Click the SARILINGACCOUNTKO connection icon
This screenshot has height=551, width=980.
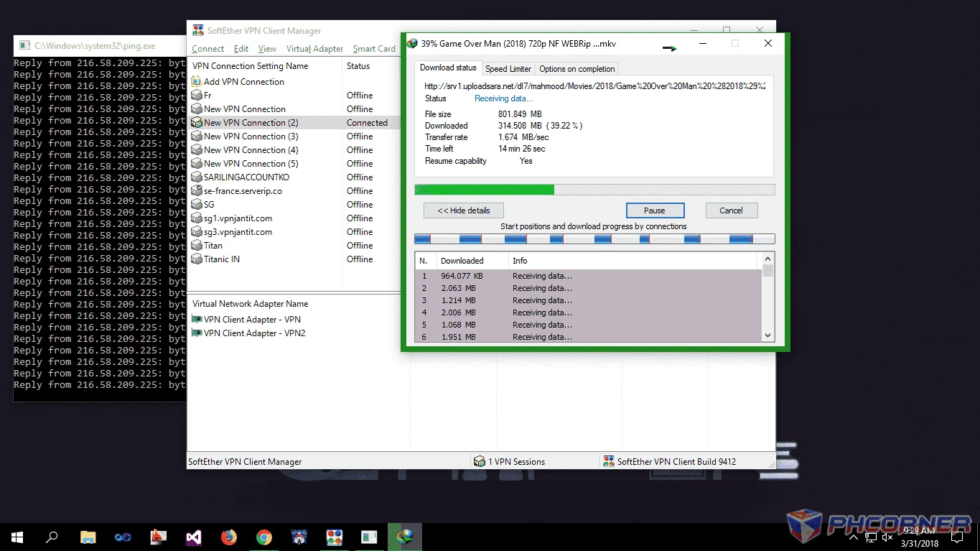point(197,177)
